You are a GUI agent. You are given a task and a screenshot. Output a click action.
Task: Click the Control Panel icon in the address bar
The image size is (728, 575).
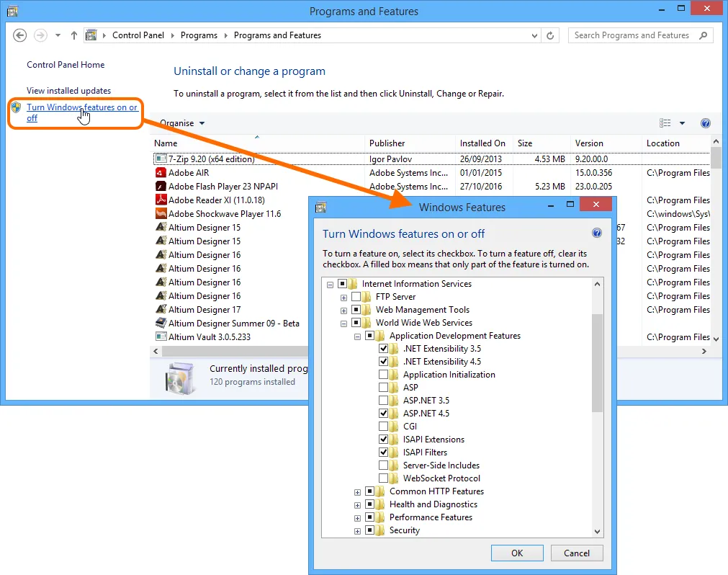91,35
